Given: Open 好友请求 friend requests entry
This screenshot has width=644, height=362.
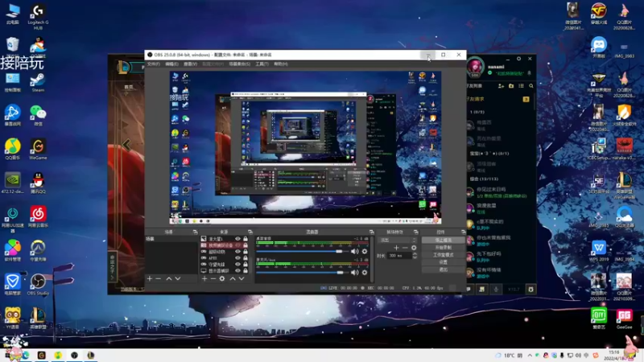Looking at the screenshot, I should coord(499,99).
